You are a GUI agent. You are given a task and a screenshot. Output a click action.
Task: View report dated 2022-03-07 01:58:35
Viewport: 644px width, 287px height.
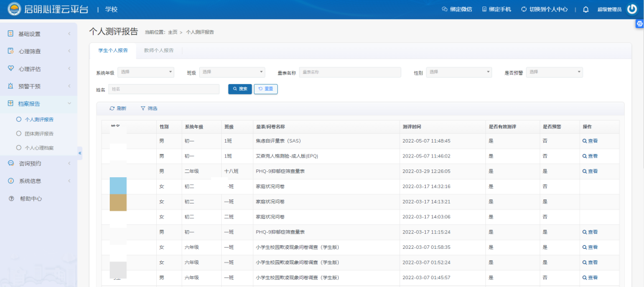pyautogui.click(x=590, y=247)
